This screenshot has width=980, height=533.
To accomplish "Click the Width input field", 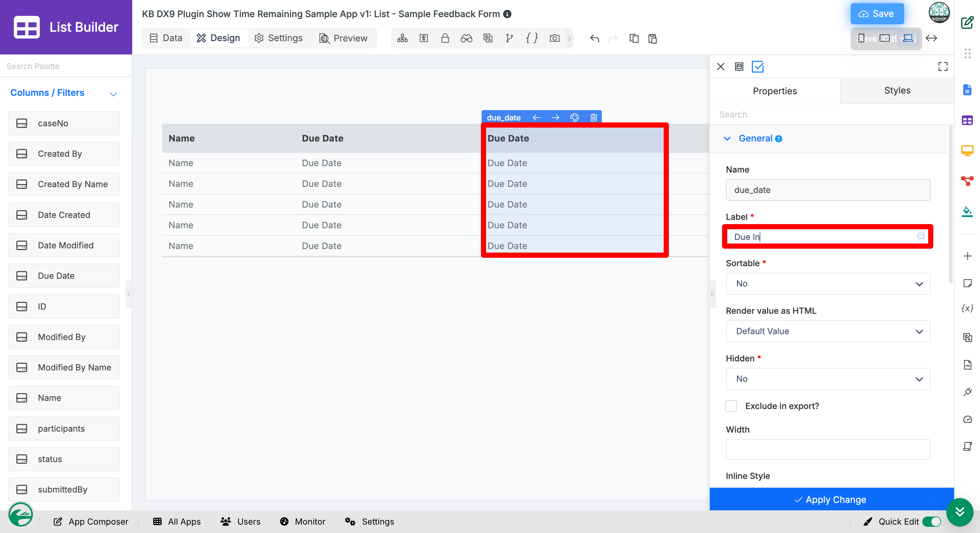I will [x=828, y=449].
